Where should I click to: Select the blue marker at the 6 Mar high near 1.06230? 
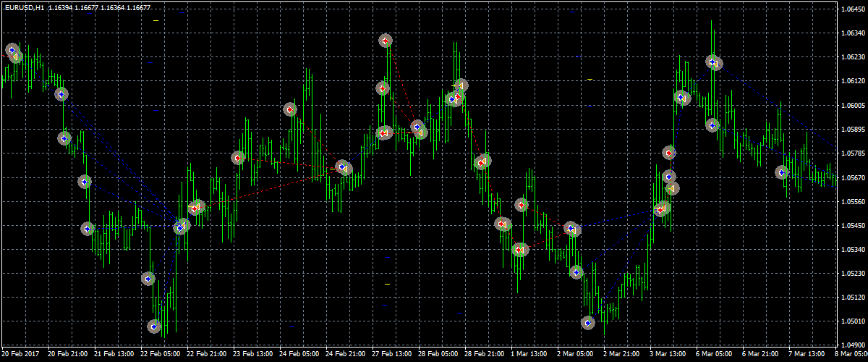(712, 62)
